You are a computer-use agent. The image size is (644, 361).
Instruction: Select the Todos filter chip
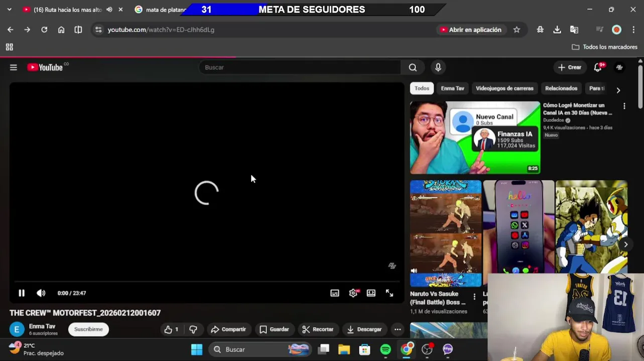coord(422,88)
